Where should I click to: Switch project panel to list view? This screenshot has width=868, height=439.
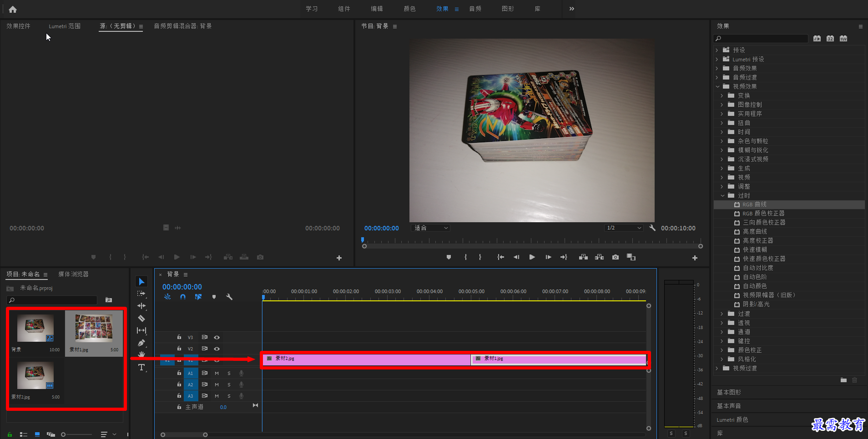[24, 434]
